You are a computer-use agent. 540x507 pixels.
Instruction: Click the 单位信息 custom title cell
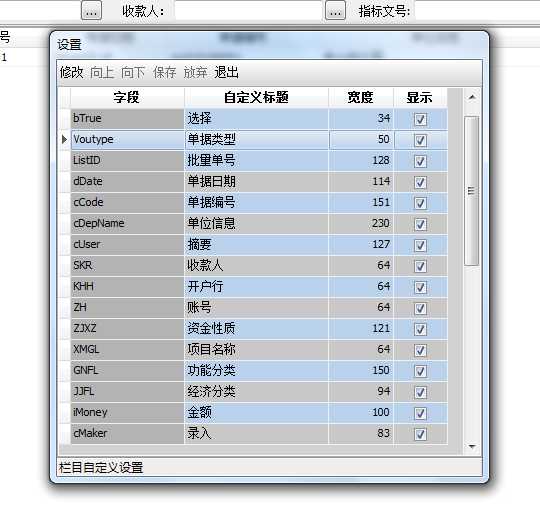pos(257,224)
